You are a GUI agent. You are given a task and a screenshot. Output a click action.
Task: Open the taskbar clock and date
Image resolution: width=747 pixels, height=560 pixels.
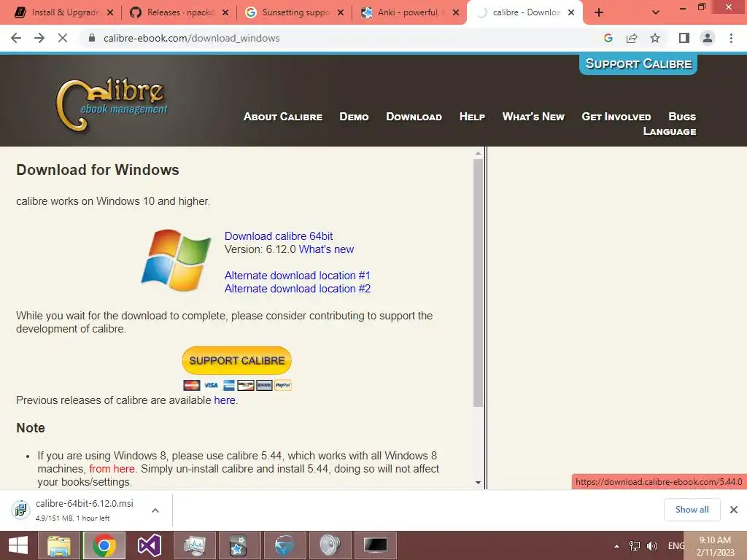pyautogui.click(x=715, y=546)
